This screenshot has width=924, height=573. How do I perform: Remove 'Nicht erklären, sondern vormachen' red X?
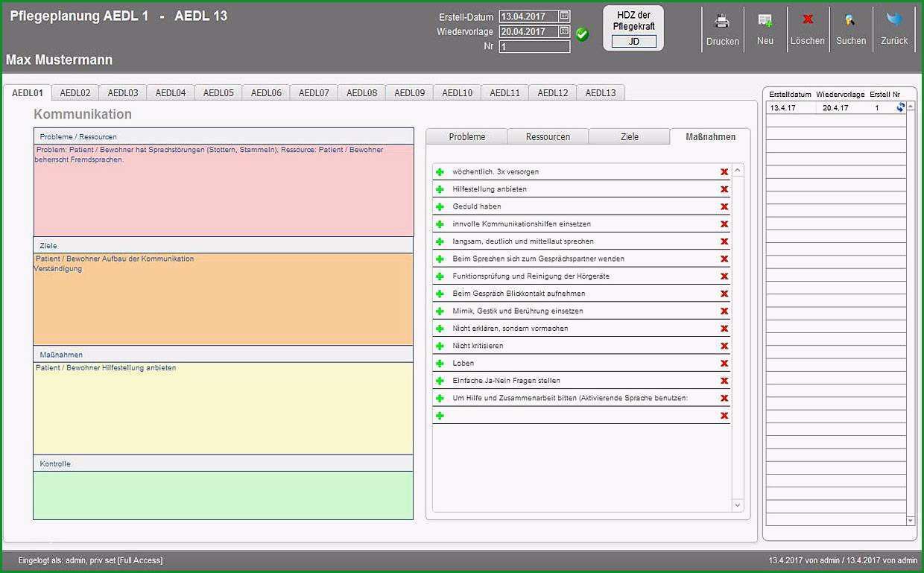[724, 329]
